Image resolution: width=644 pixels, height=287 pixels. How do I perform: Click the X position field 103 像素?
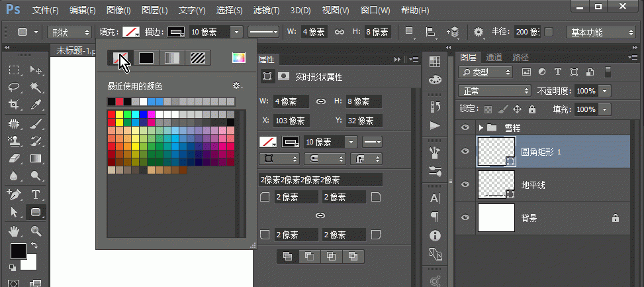pos(291,121)
